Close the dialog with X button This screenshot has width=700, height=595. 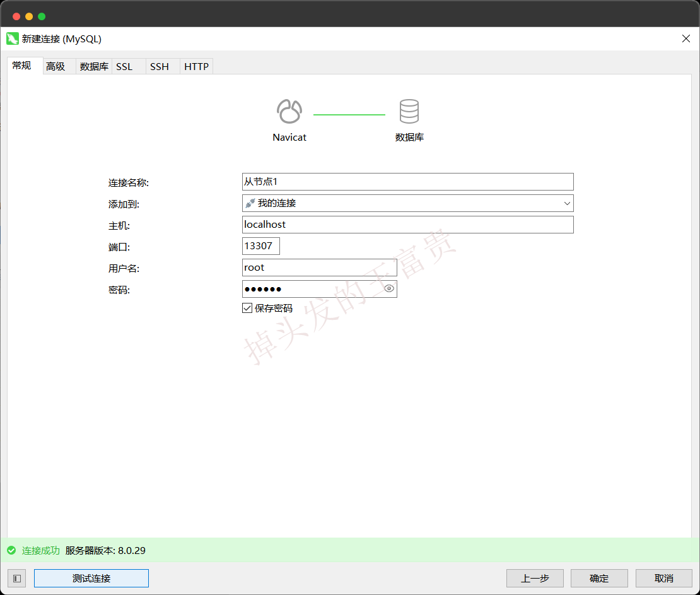tap(685, 39)
